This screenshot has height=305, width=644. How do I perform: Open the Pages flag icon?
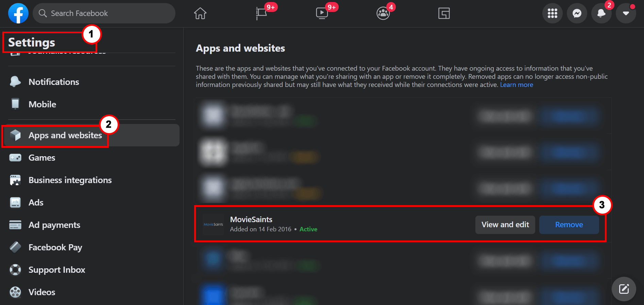point(261,13)
